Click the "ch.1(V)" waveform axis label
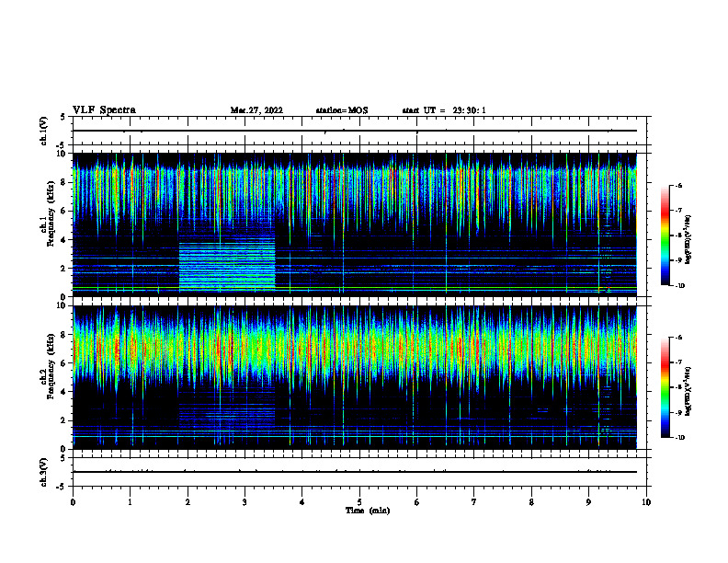This screenshot has width=728, height=563. (x=43, y=131)
